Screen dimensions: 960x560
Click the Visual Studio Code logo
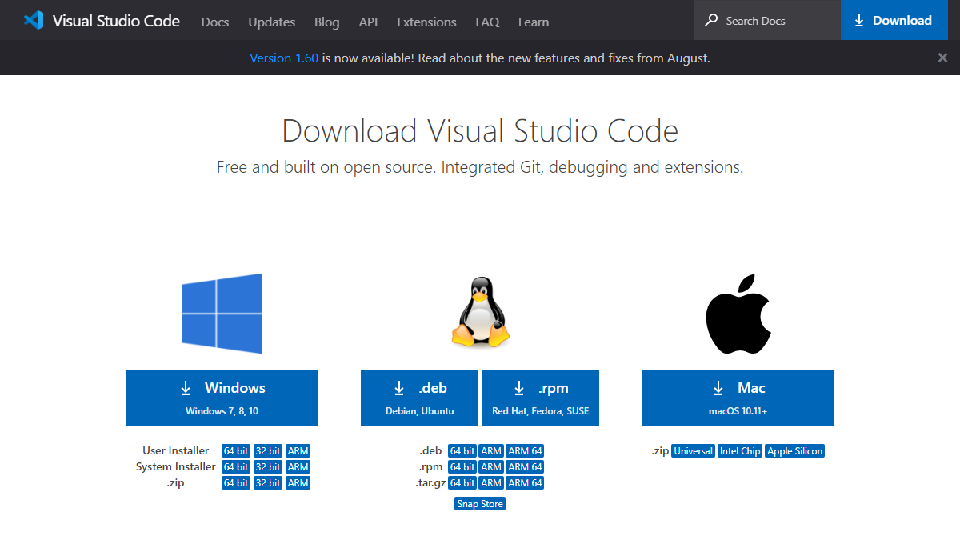(32, 20)
